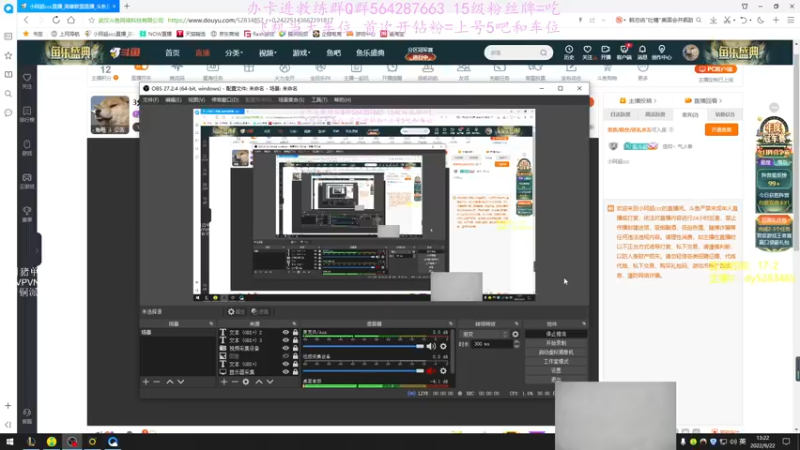
Task: Toggle the lock on 显示器采集 source
Action: pos(295,372)
